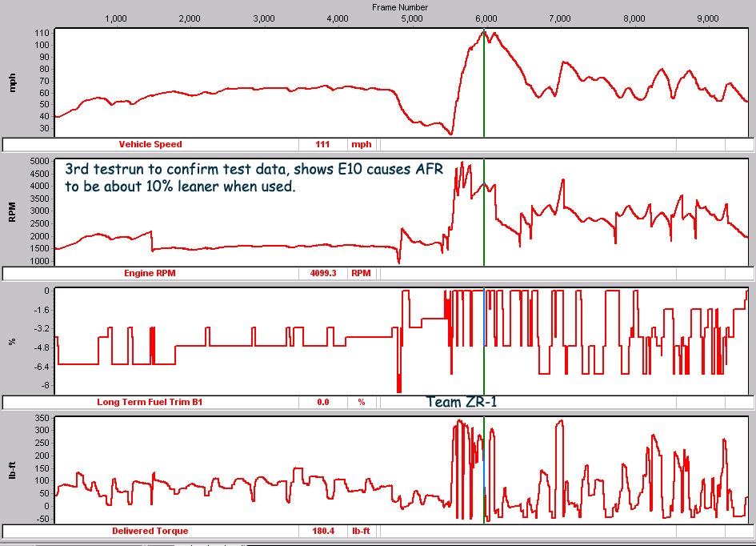The width and height of the screenshot is (756, 546).
Task: Click frame 5,000 on the frame number axis
Action: coord(413,18)
